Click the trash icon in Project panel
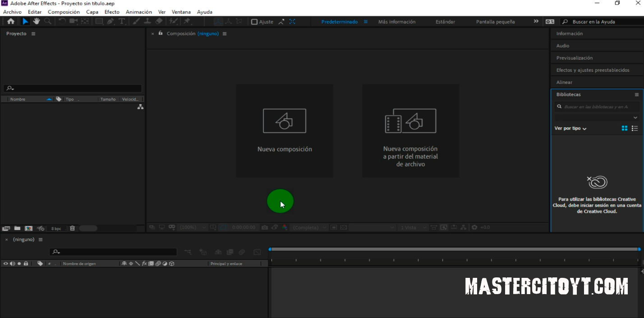The image size is (644, 318). 72,228
